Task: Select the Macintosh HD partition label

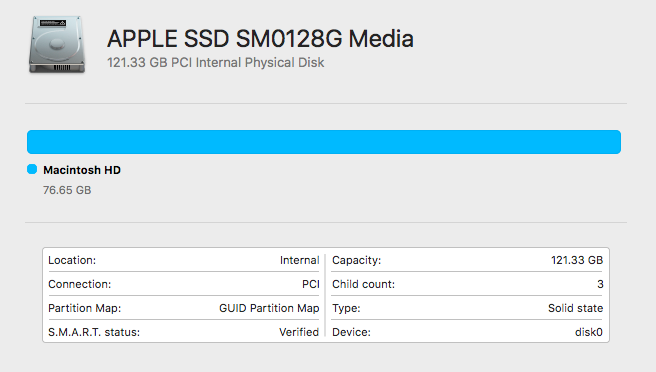Action: [82, 170]
